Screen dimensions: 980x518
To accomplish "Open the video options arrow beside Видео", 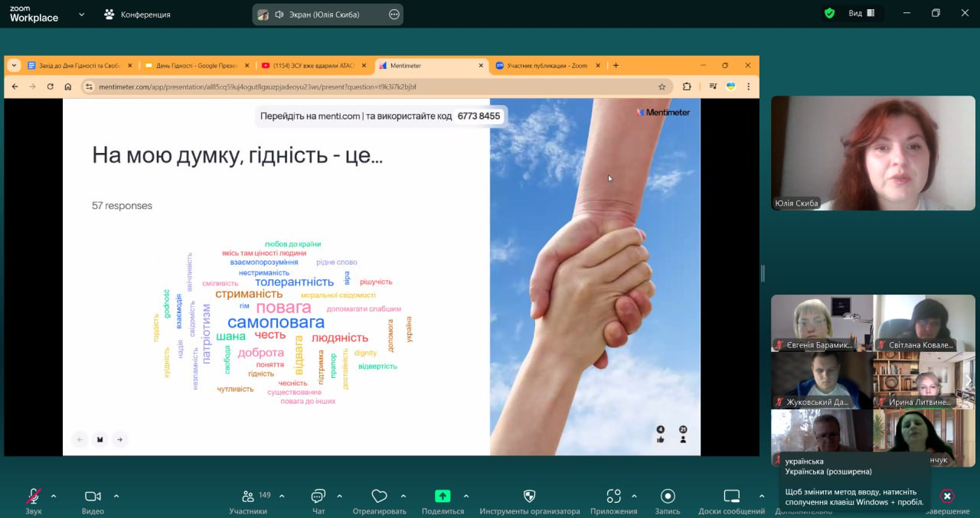I will 116,496.
